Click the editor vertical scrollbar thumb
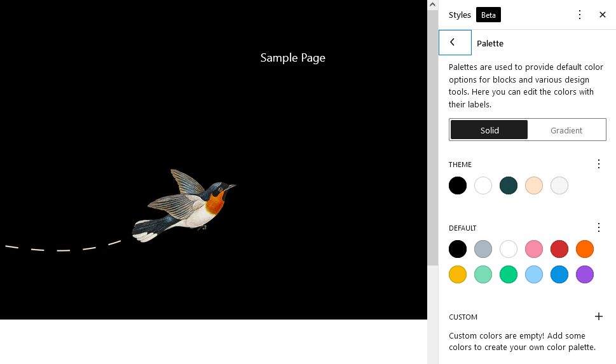This screenshot has width=616, height=364. [x=432, y=137]
